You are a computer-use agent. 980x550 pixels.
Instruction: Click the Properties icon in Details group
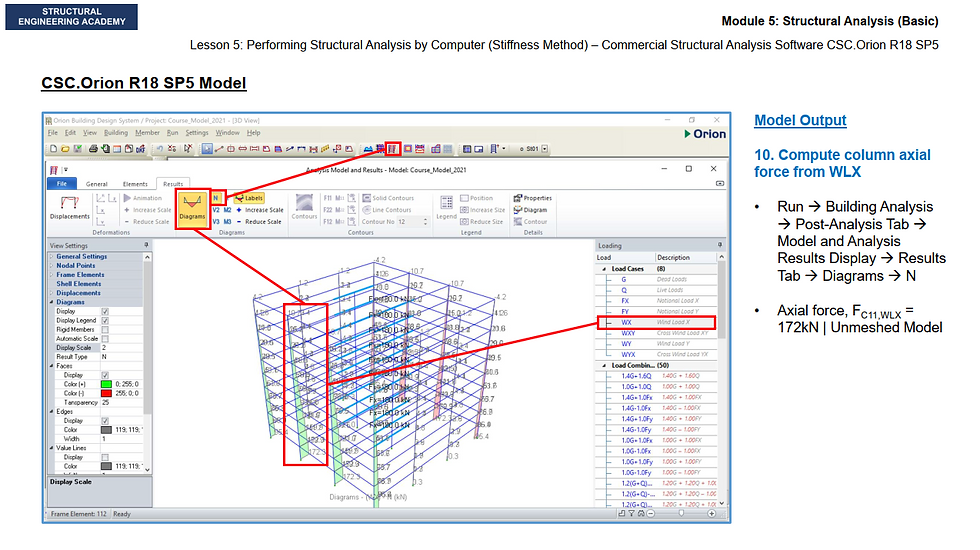pyautogui.click(x=518, y=198)
